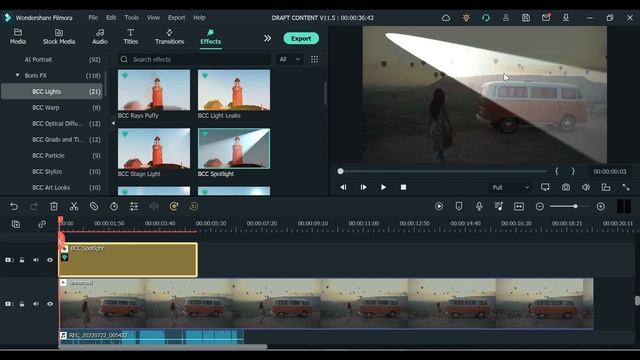Add a marker with the shield icon
This screenshot has width=640, height=360.
click(459, 207)
